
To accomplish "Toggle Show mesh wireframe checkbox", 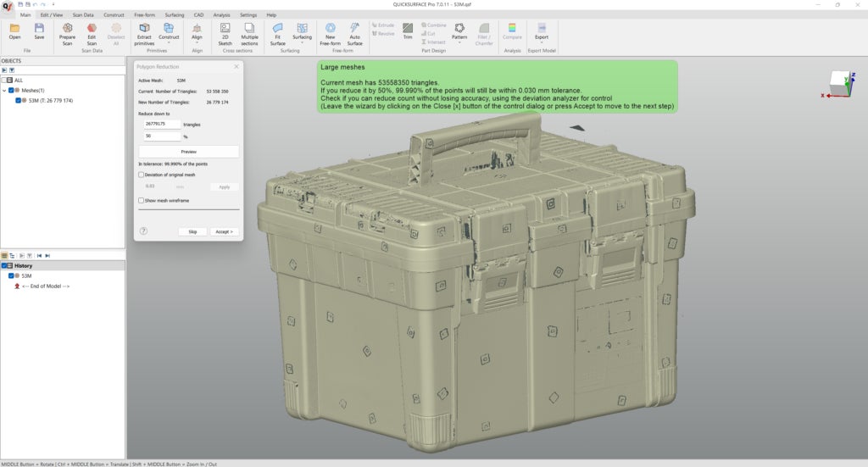I will [x=141, y=201].
